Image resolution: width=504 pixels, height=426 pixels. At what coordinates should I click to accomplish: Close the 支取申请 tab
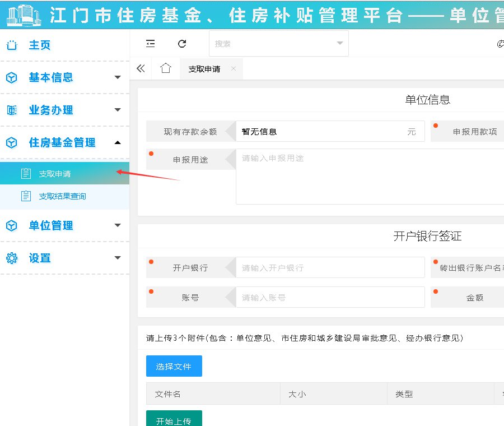pyautogui.click(x=233, y=68)
